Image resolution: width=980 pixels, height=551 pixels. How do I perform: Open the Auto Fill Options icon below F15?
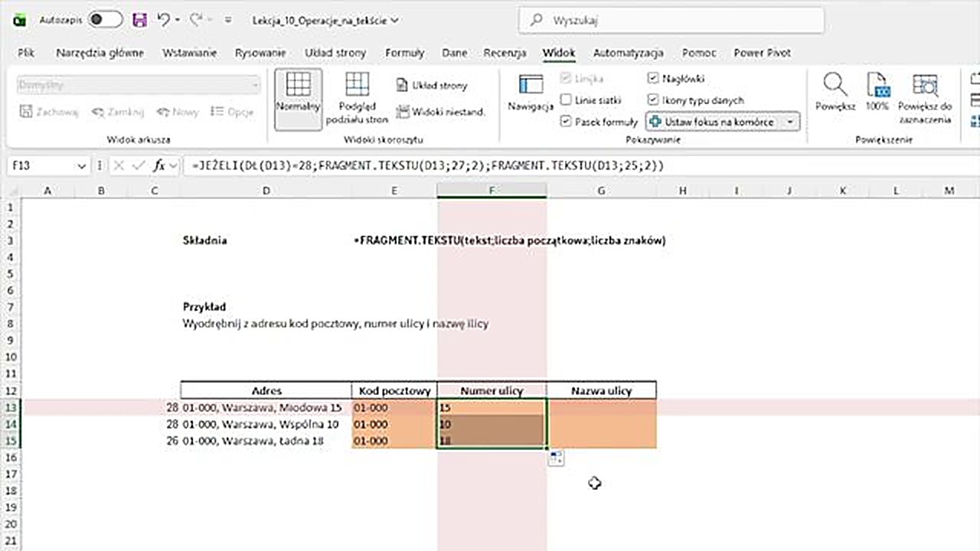click(556, 458)
